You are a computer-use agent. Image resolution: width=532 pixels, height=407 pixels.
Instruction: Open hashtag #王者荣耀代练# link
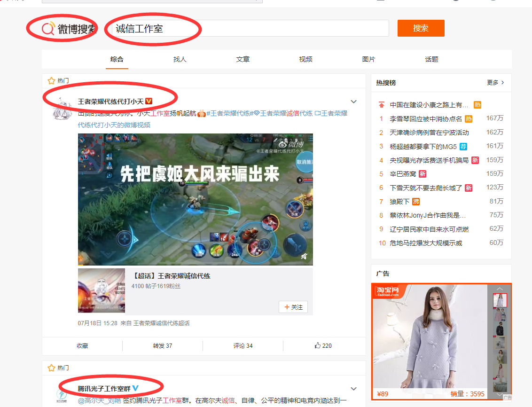(230, 113)
